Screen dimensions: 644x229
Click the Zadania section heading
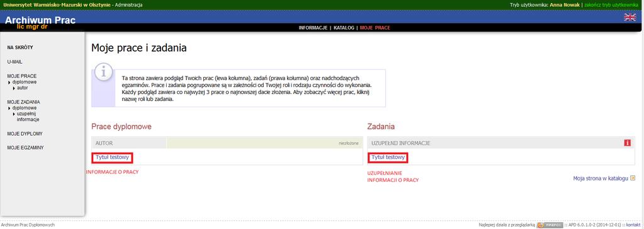pyautogui.click(x=381, y=126)
